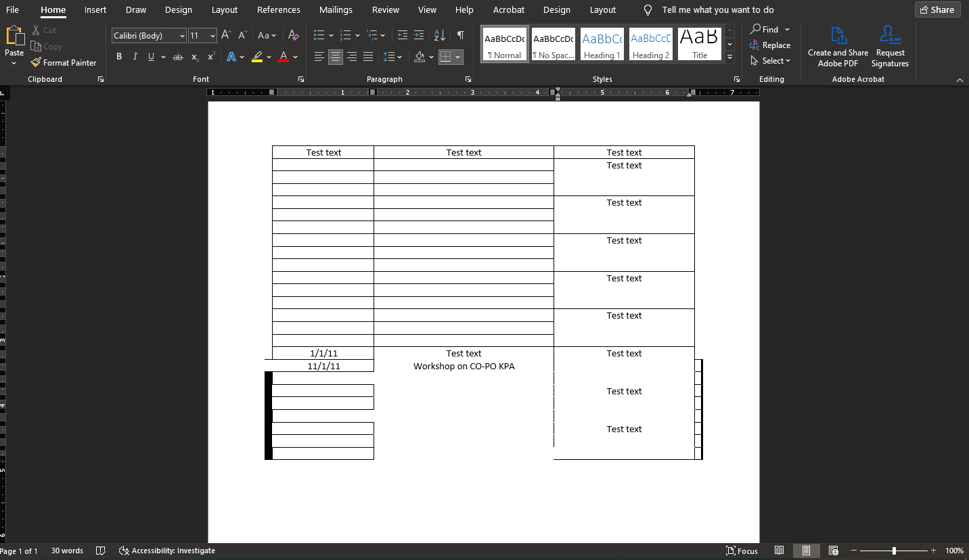The height and width of the screenshot is (560, 969).
Task: Click the Clear All Formatting icon
Action: pos(293,36)
